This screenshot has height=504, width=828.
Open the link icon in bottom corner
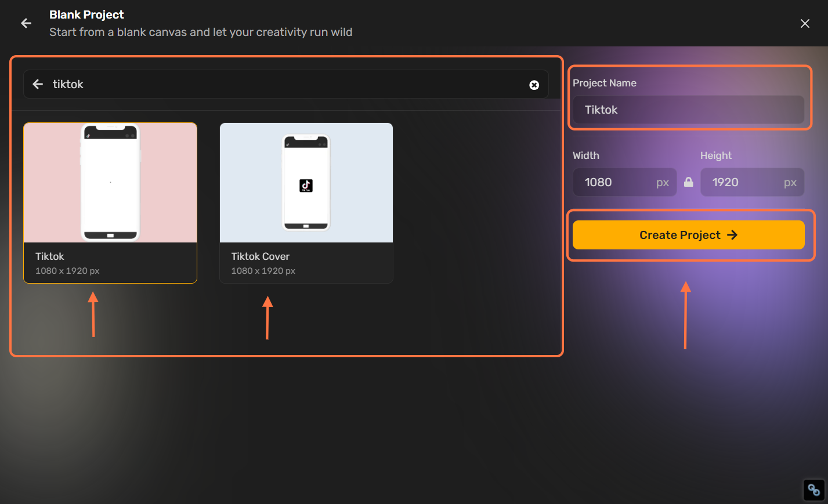pyautogui.click(x=814, y=490)
